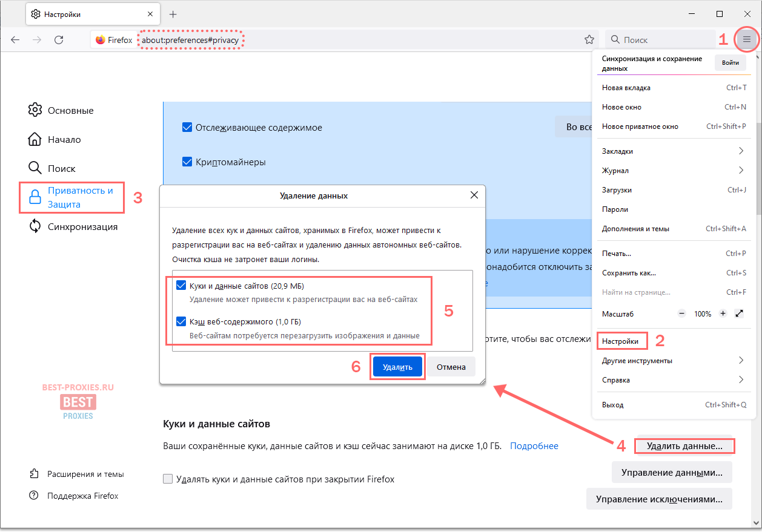Confirm with the Удалить button

397,367
